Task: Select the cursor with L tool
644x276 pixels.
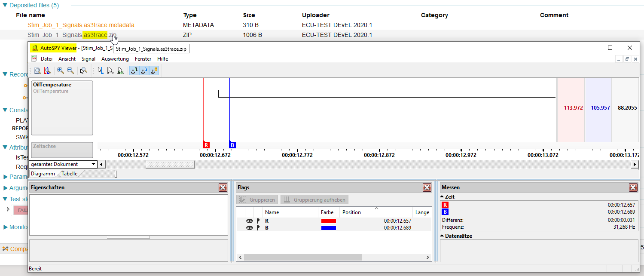Action: click(101, 71)
